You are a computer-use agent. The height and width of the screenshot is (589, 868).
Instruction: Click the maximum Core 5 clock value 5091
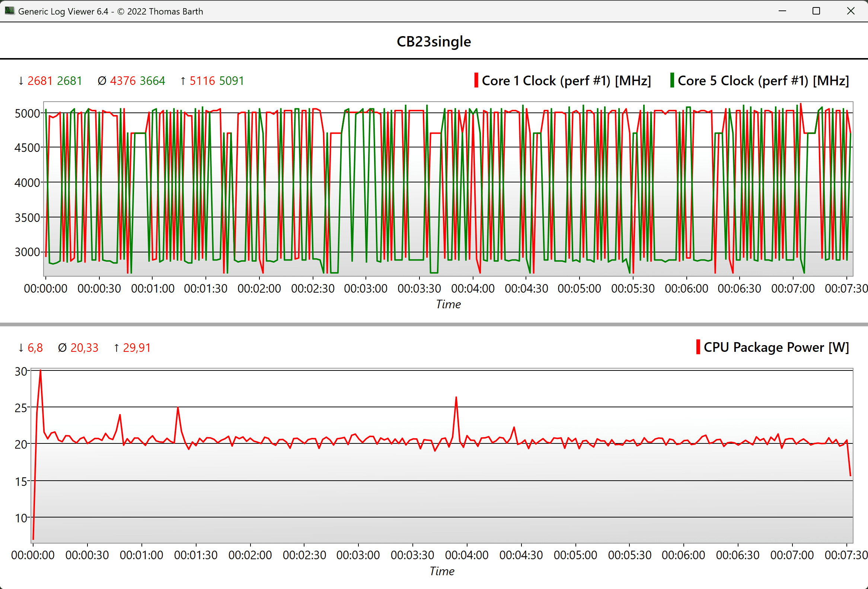pos(232,81)
